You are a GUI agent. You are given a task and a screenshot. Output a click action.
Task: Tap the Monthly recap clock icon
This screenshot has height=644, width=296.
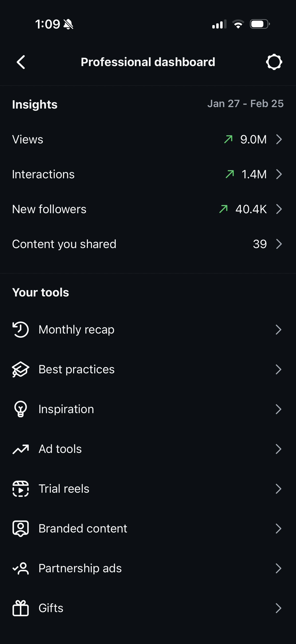pyautogui.click(x=21, y=330)
